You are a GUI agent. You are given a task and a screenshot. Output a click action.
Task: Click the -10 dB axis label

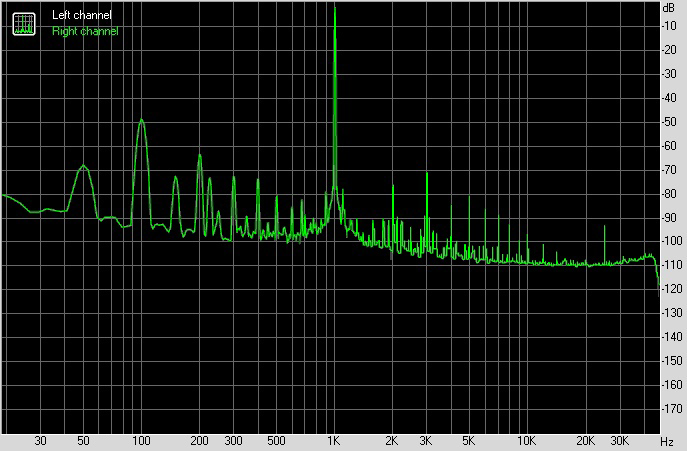pyautogui.click(x=669, y=26)
